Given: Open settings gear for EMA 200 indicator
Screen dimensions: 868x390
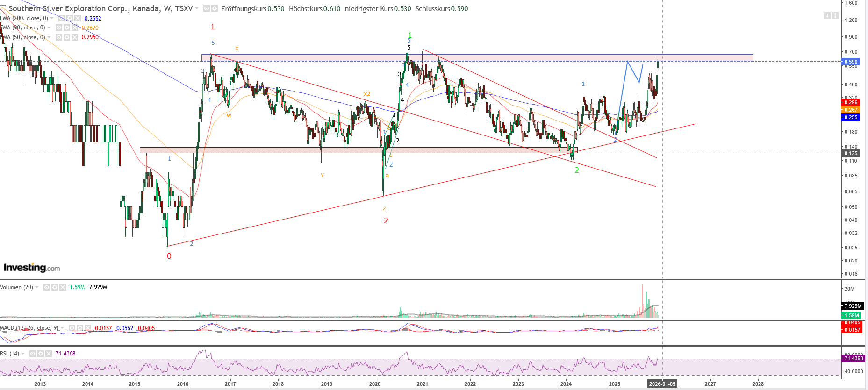Looking at the screenshot, I should pyautogui.click(x=69, y=18).
